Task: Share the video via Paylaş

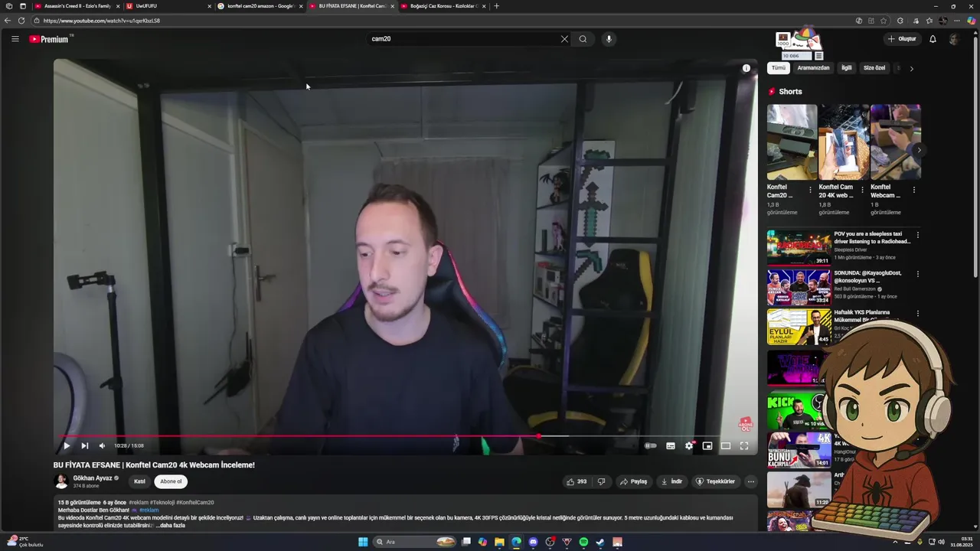Action: click(x=634, y=481)
